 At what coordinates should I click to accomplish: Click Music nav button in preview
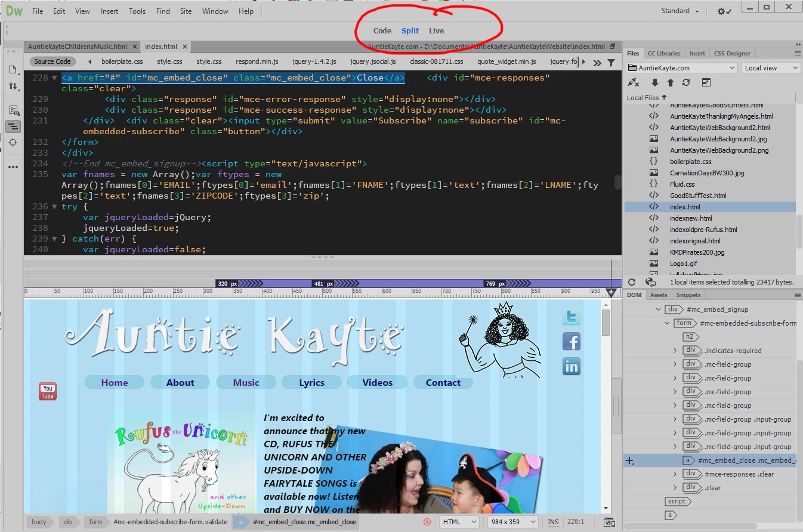(x=246, y=382)
